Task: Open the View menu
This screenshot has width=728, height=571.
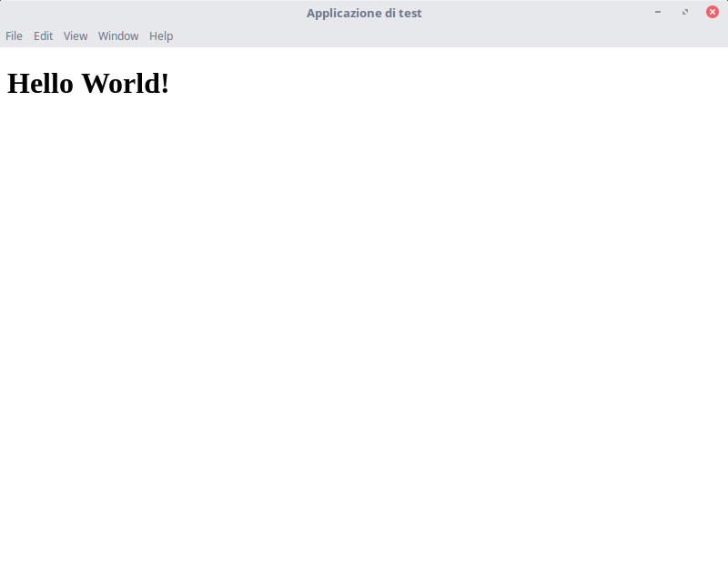Action: click(x=76, y=36)
